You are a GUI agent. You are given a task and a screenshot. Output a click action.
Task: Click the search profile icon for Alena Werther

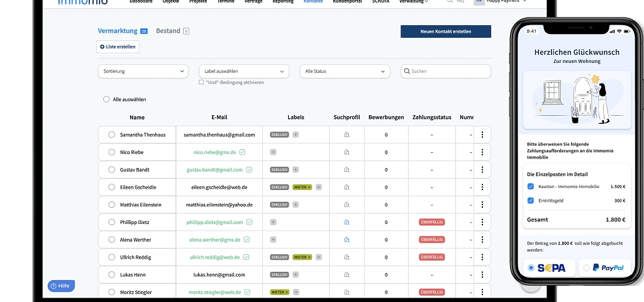(347, 240)
